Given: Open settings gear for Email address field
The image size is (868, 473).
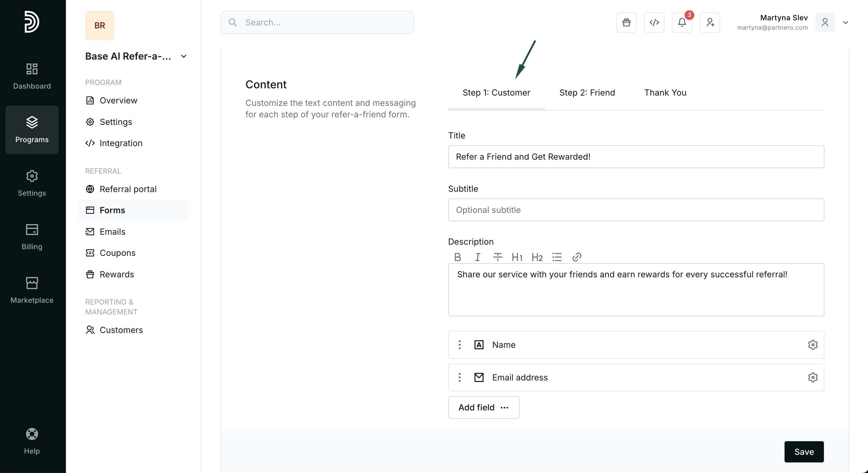Looking at the screenshot, I should coord(812,377).
